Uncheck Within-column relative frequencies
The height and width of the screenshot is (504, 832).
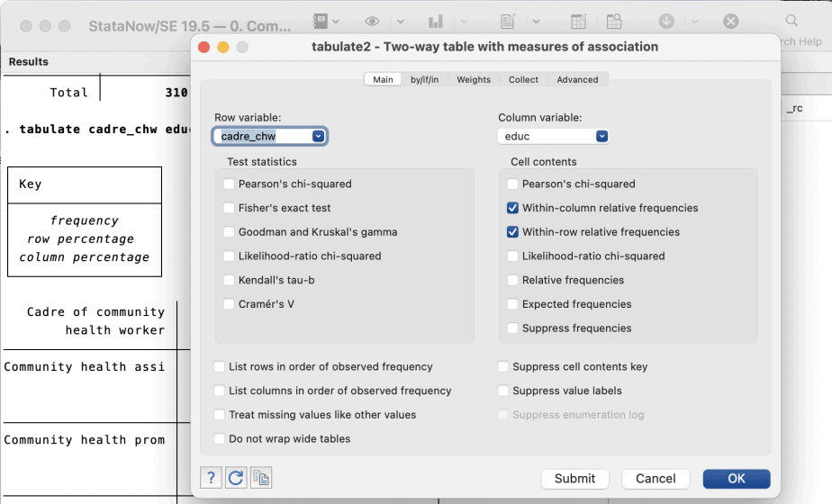tap(512, 208)
